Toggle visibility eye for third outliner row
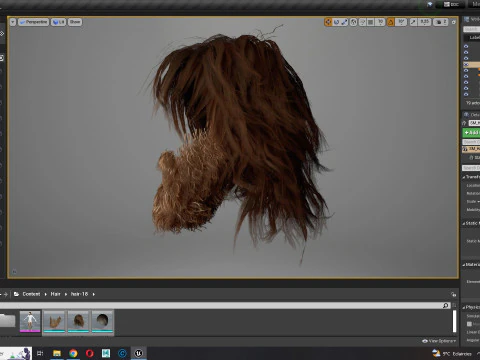The image size is (480, 360). coord(466,58)
